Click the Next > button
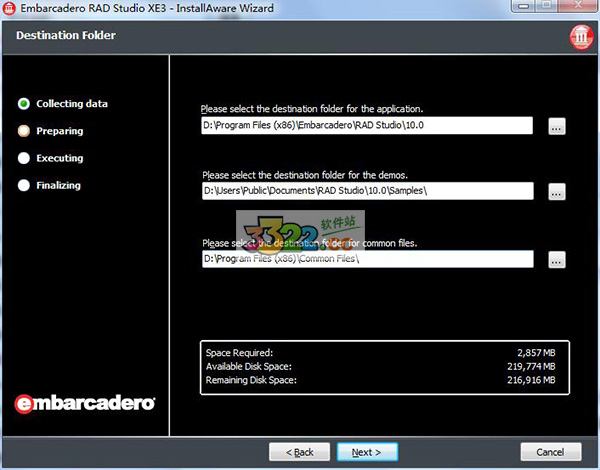This screenshot has width=600, height=470. coord(367,452)
